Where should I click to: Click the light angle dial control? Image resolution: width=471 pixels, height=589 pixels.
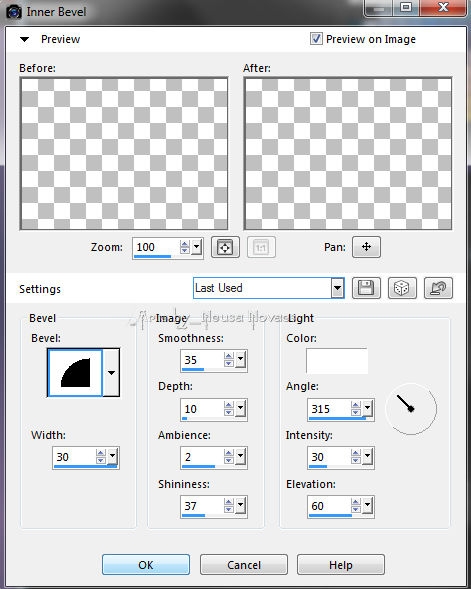(x=411, y=409)
